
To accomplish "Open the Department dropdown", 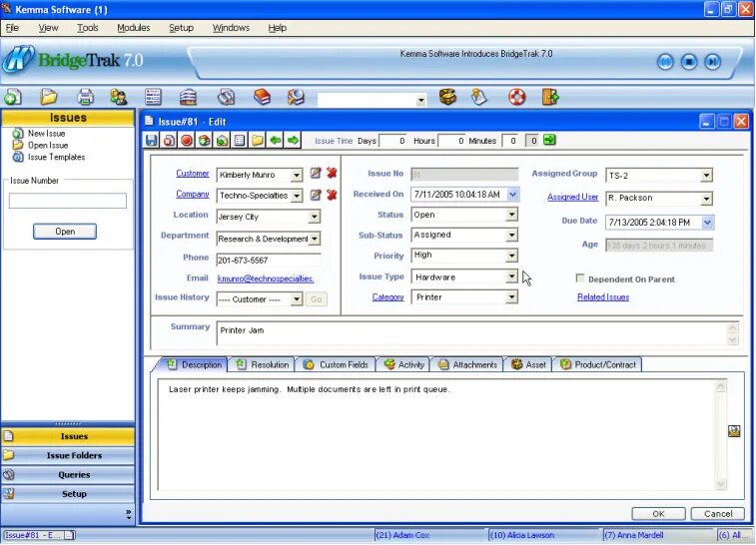I will (314, 239).
